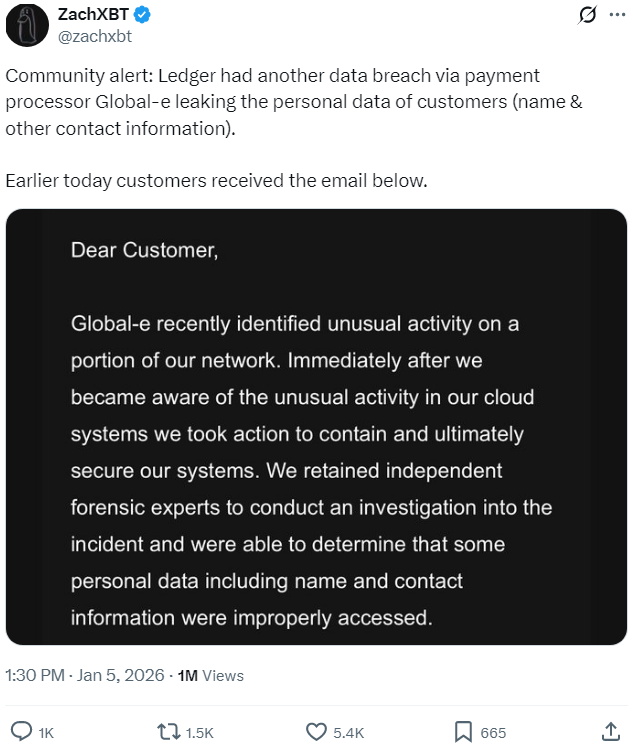Open ZachXBT's profile avatar picture

click(28, 25)
